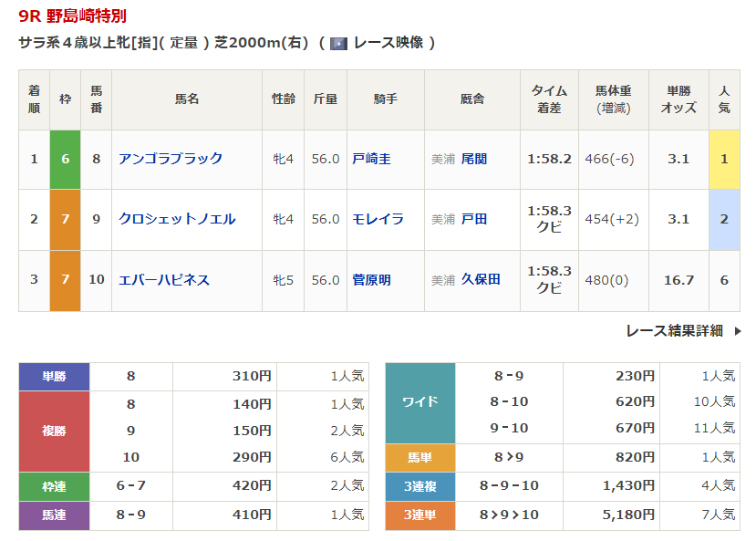This screenshot has width=756, height=541.
Task: Open horse アンゴラブラック page
Action: [171, 159]
